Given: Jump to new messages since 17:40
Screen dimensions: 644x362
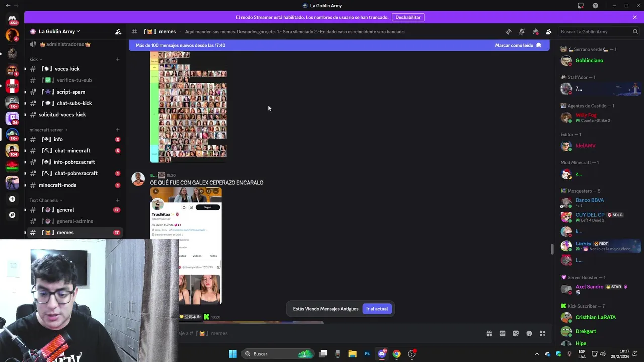Looking at the screenshot, I should [181, 45].
